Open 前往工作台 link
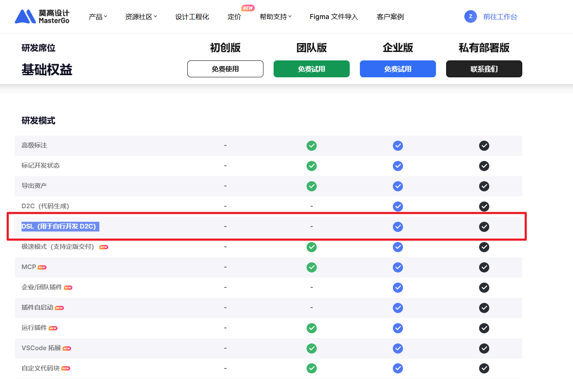The image size is (573, 392). [x=500, y=16]
